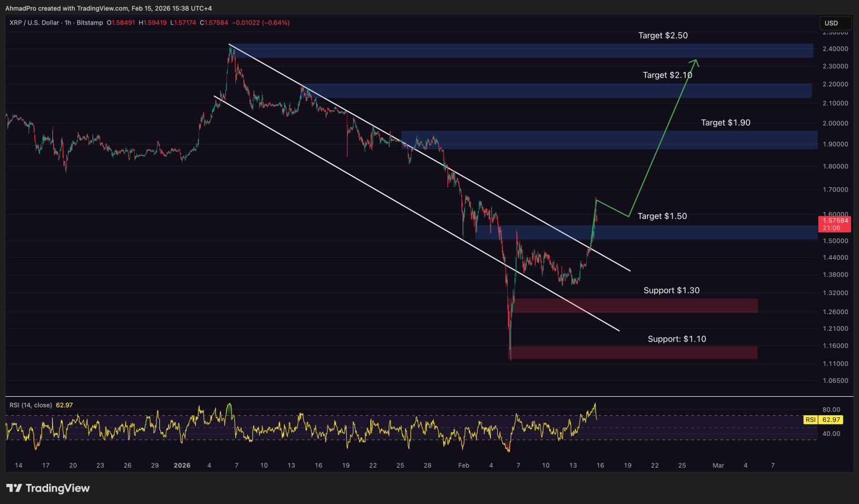This screenshot has width=859, height=504.
Task: Click the 1h interval label in header
Action: 68,23
